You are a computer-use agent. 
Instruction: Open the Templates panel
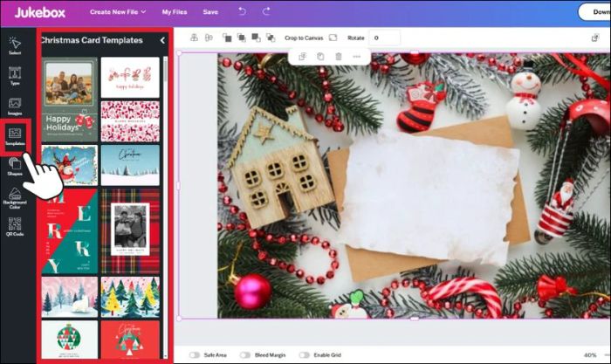tap(15, 137)
